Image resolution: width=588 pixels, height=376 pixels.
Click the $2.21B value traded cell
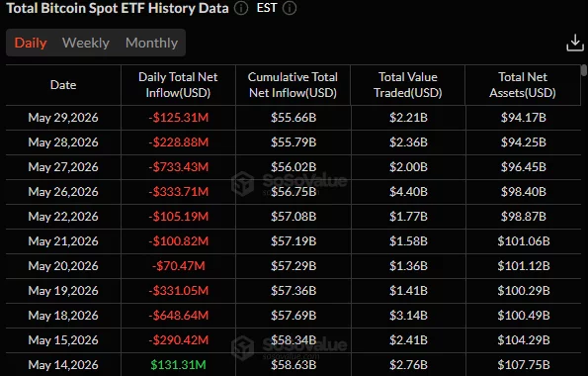(x=408, y=118)
